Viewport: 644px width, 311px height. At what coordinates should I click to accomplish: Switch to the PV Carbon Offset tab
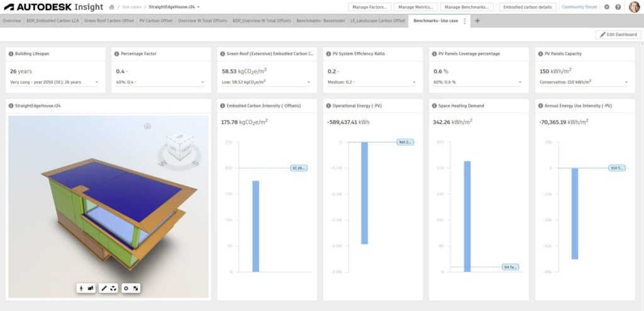tap(156, 21)
